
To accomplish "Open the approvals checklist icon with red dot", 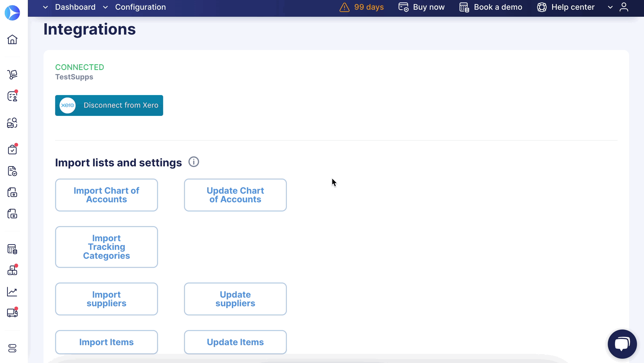I will (12, 96).
